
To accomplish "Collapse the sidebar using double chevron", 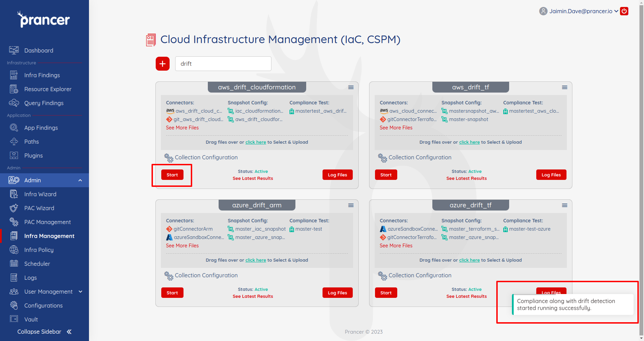I will [x=69, y=332].
